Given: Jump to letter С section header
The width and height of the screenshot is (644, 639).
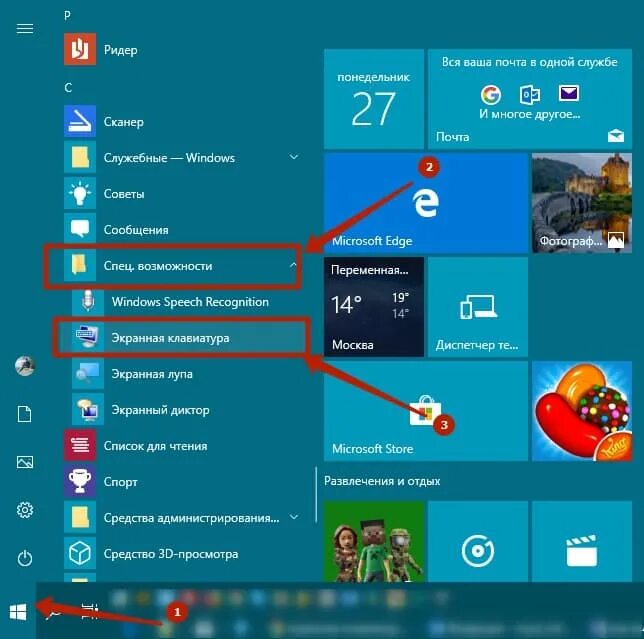Looking at the screenshot, I should click(x=68, y=87).
